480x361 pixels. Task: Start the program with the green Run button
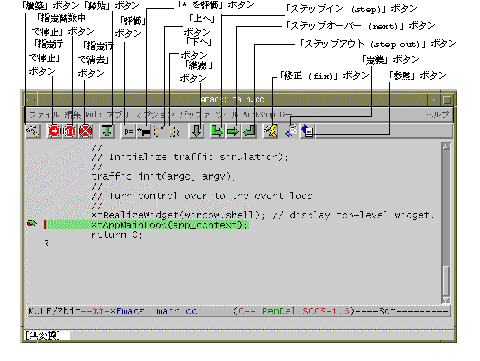pos(107,131)
